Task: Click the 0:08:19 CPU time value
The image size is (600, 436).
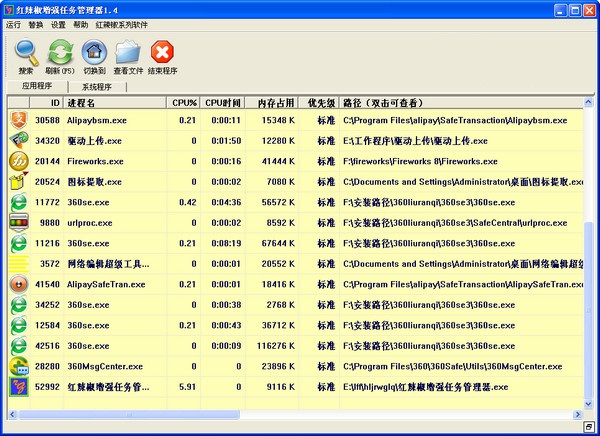Action: [226, 243]
